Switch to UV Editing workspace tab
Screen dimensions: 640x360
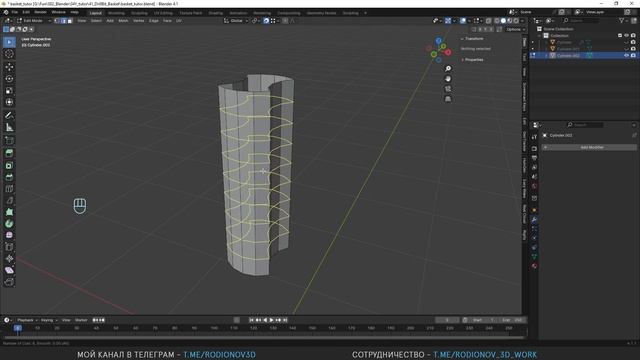[163, 13]
